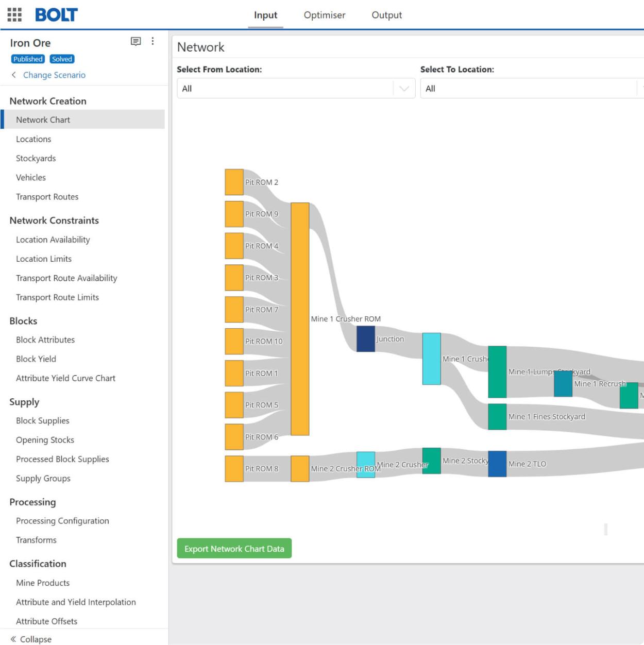The width and height of the screenshot is (644, 645).
Task: Click the Pit ROM 9 node
Action: click(x=234, y=214)
